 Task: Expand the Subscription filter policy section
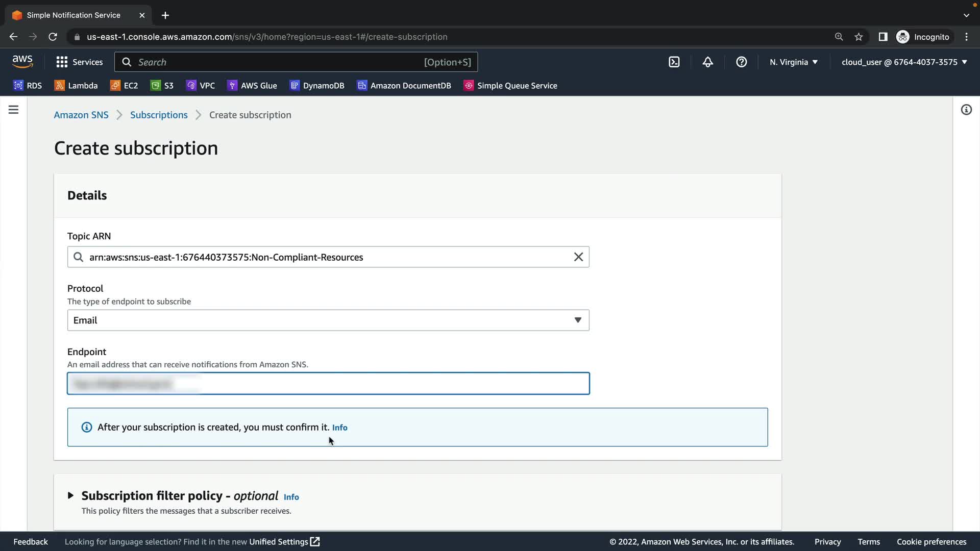click(71, 495)
